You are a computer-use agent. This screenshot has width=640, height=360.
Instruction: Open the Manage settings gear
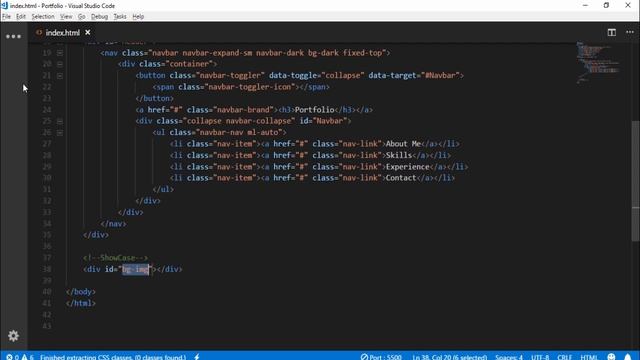point(13,336)
